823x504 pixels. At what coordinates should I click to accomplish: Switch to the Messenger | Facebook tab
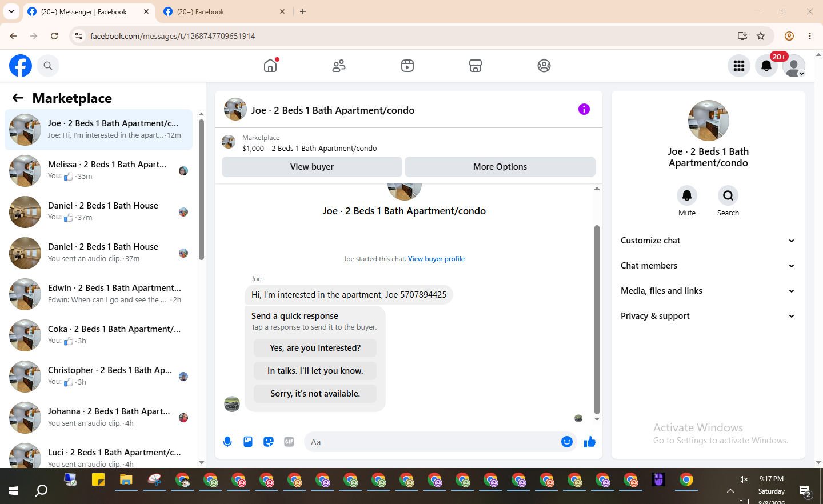tap(89, 12)
